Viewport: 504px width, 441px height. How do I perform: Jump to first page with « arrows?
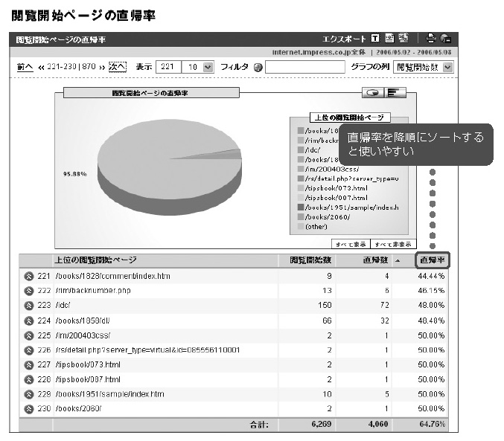[41, 67]
